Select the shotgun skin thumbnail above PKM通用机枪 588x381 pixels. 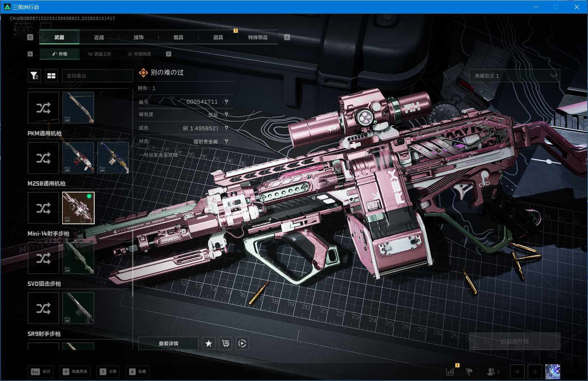[78, 108]
